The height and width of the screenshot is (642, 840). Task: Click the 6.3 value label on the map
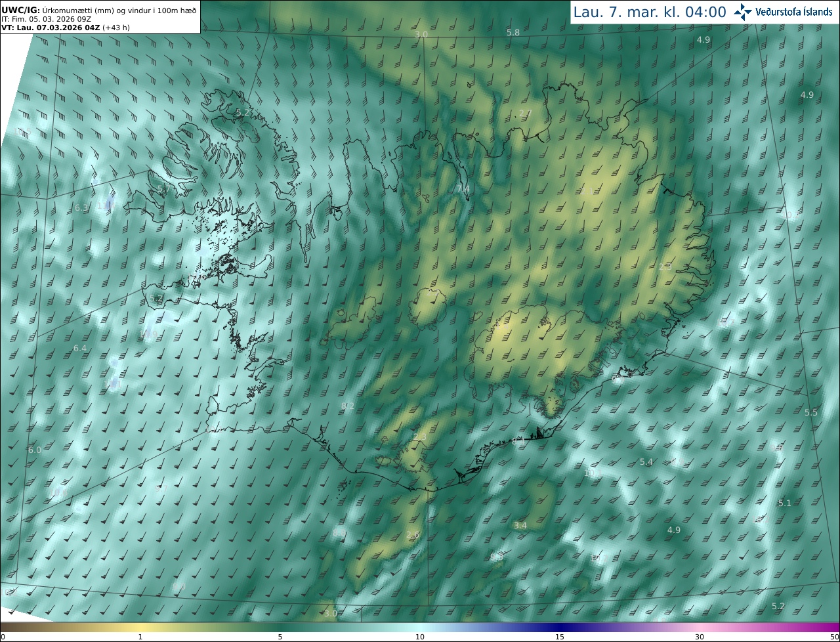click(x=81, y=207)
